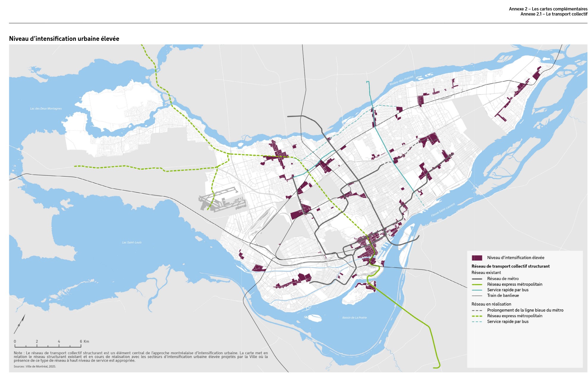Click the Annexe 2.1 Le transport collectif header
This screenshot has width=588, height=374.
[x=553, y=14]
